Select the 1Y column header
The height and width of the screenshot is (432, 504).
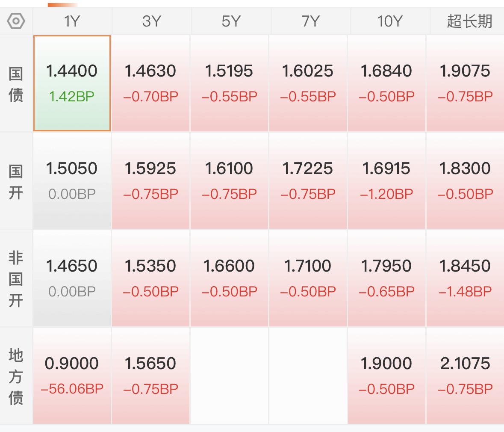point(72,21)
